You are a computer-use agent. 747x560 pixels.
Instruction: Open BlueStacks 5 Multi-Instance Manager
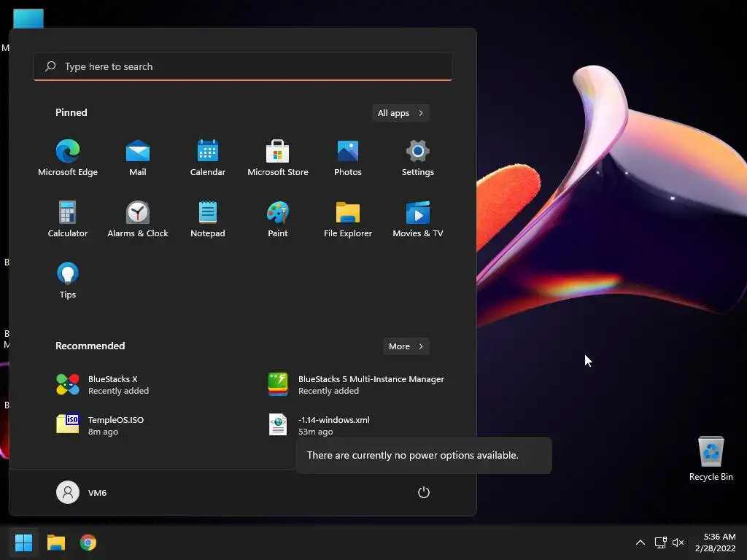(356, 385)
